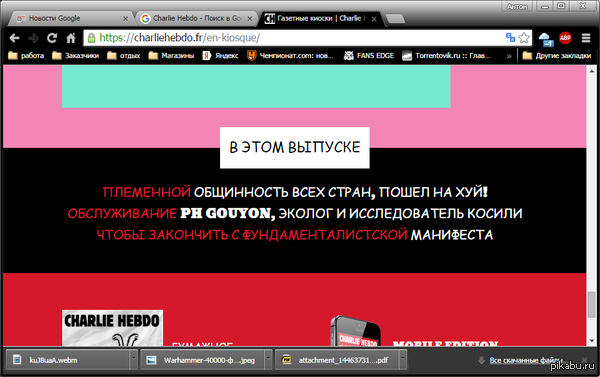This screenshot has height=377, width=600.
Task: Open the Chrome hamburger menu
Action: [x=586, y=38]
